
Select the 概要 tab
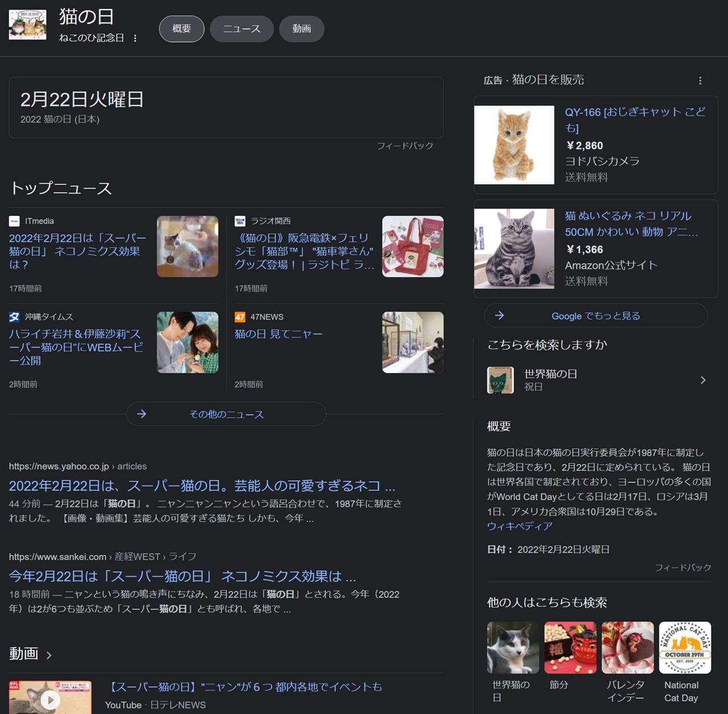[181, 29]
